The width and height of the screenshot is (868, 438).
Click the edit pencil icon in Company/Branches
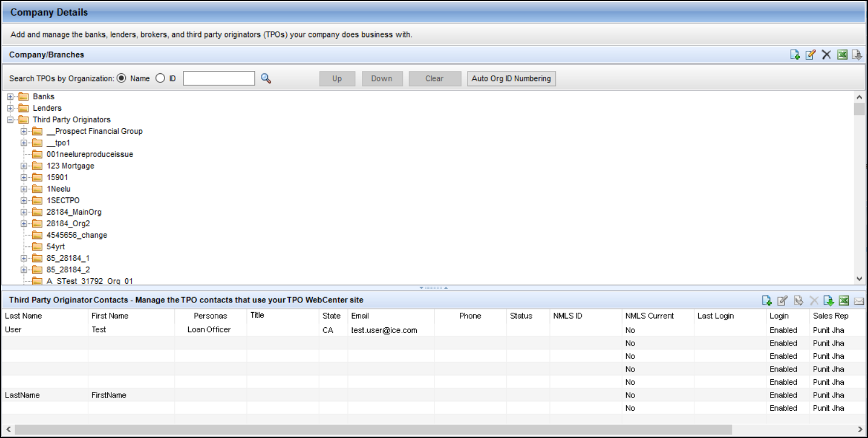[810, 55]
